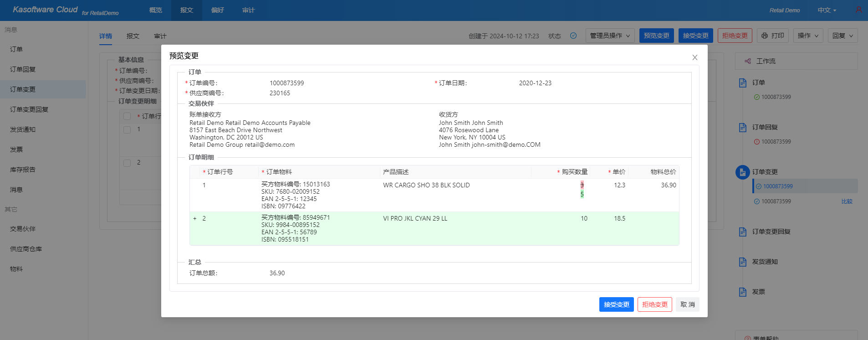Click the 订单 document icon in workflow
Image resolution: width=868 pixels, height=340 pixels.
tap(743, 82)
